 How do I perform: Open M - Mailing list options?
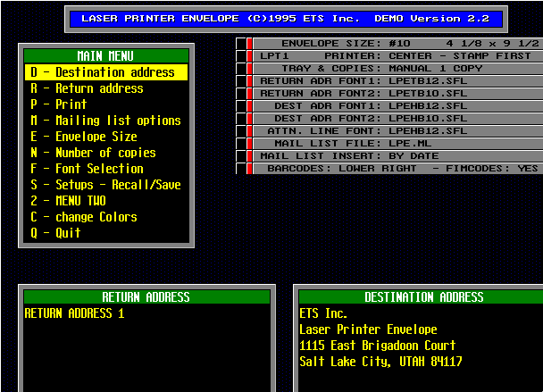pyautogui.click(x=106, y=121)
